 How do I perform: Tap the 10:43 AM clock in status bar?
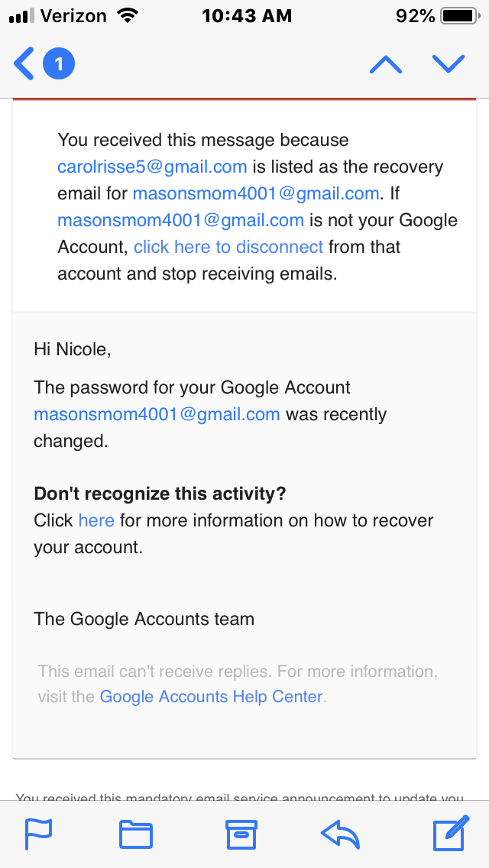pos(247,16)
